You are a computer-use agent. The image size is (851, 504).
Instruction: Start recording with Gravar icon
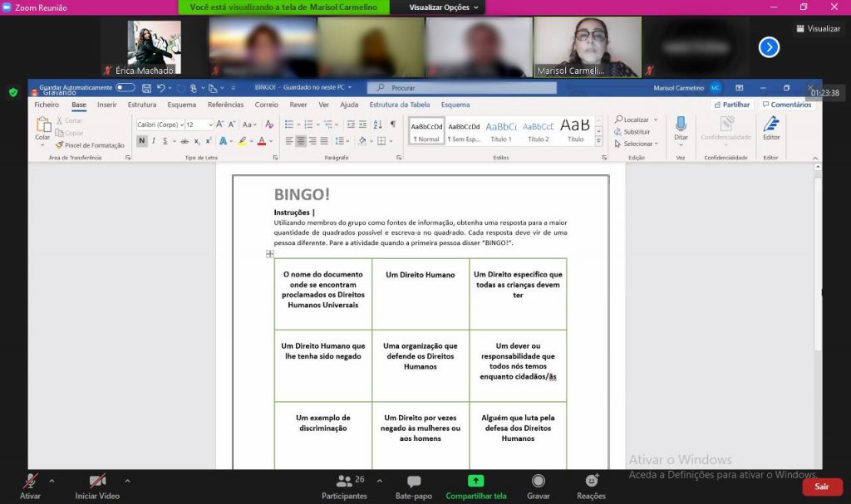[x=538, y=482]
